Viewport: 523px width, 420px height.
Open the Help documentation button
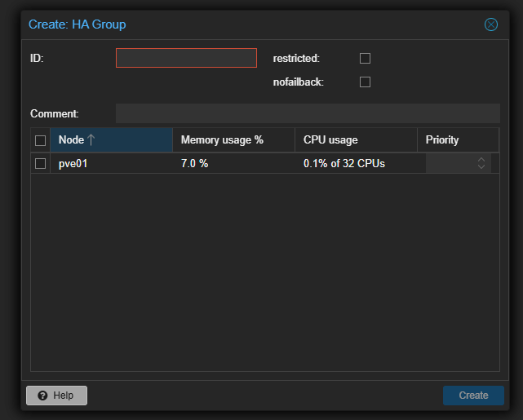(x=56, y=396)
